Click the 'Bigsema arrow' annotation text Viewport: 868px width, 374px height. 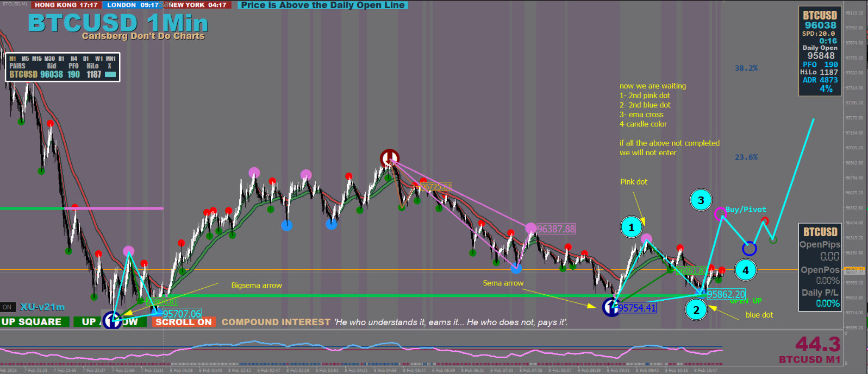pos(257,286)
